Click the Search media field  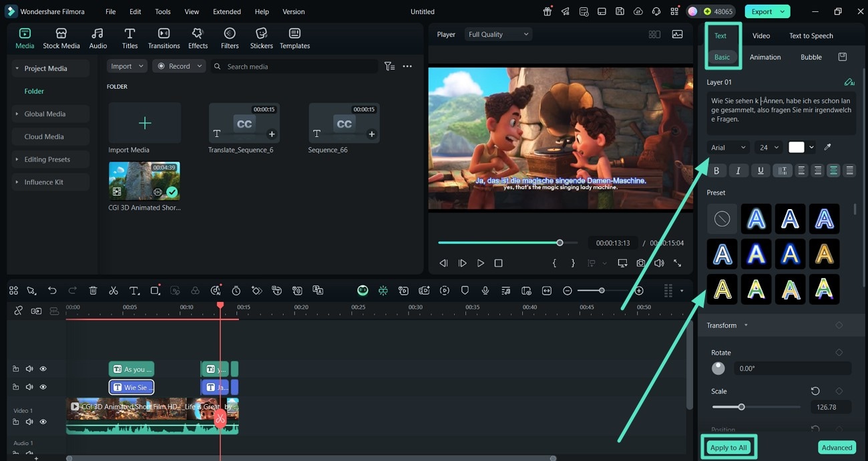coord(294,66)
